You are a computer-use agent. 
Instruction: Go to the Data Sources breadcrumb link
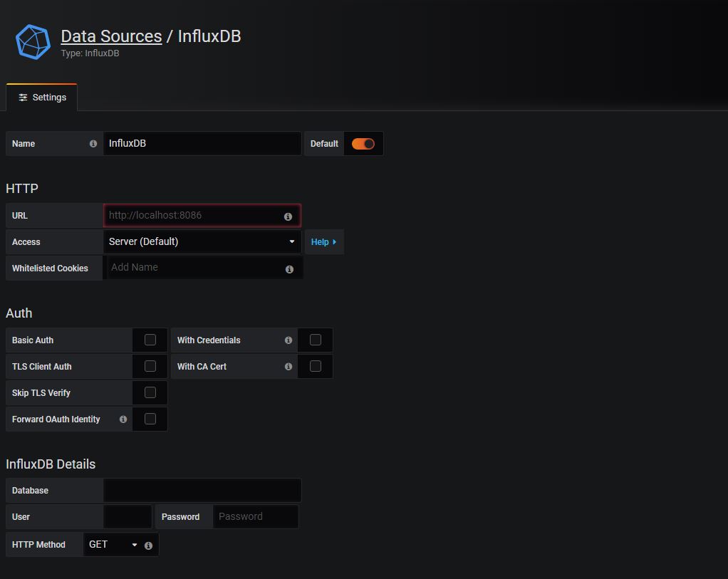pyautogui.click(x=111, y=36)
